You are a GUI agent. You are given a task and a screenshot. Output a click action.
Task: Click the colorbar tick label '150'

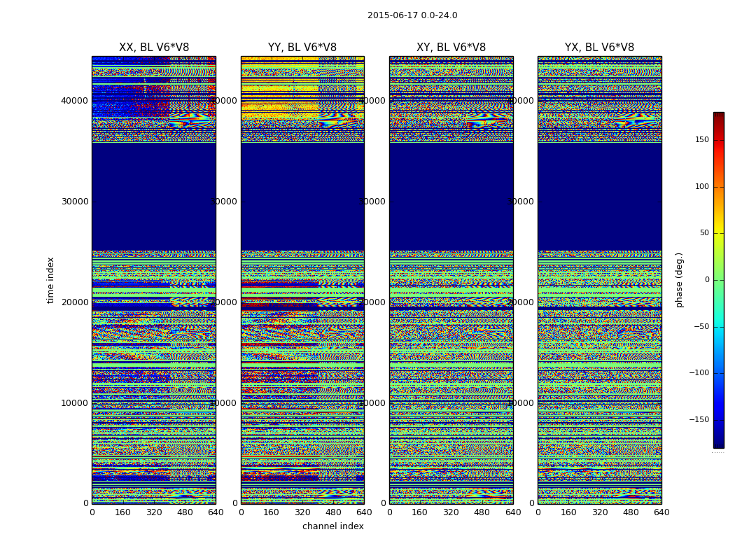701,140
